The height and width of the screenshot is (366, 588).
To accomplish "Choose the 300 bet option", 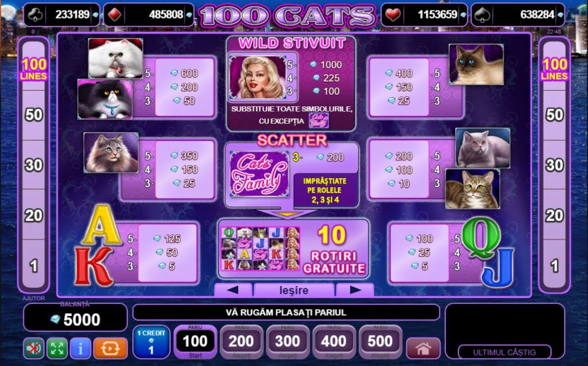I will (288, 342).
